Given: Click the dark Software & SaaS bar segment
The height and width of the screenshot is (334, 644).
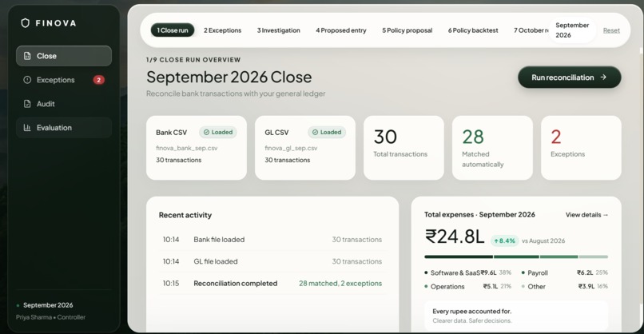Looking at the screenshot, I should pos(459,256).
